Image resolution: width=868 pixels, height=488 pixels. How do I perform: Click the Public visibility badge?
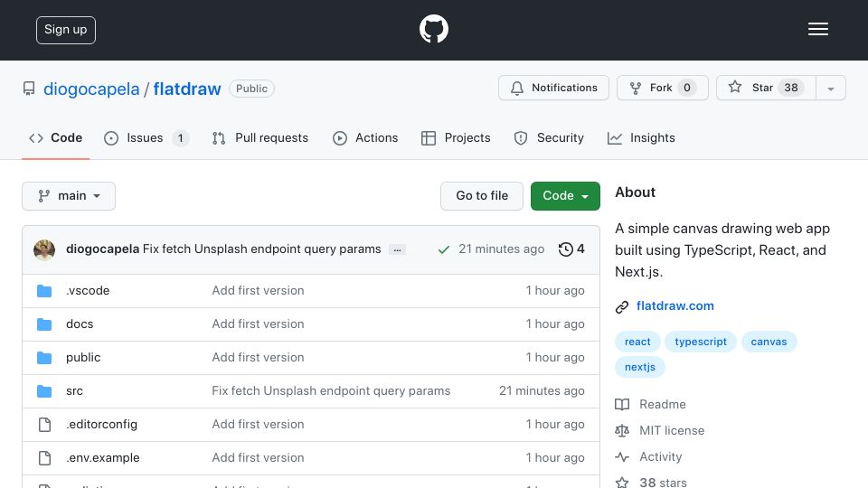click(251, 89)
